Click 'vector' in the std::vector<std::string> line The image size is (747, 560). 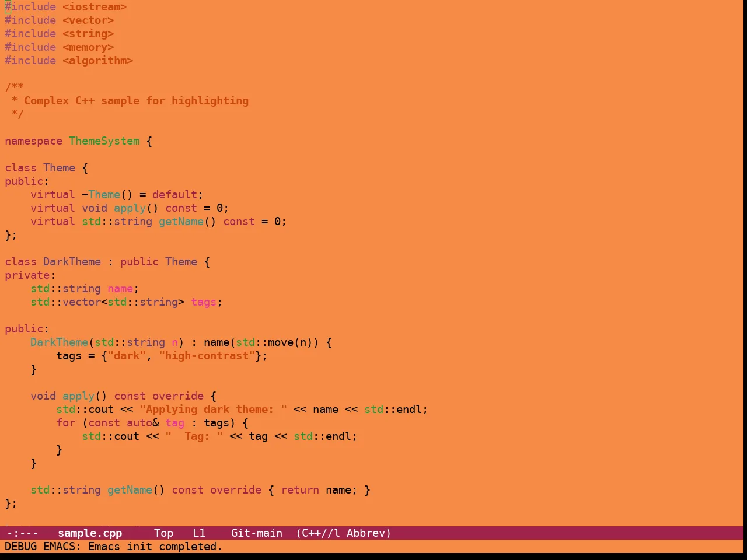[82, 302]
